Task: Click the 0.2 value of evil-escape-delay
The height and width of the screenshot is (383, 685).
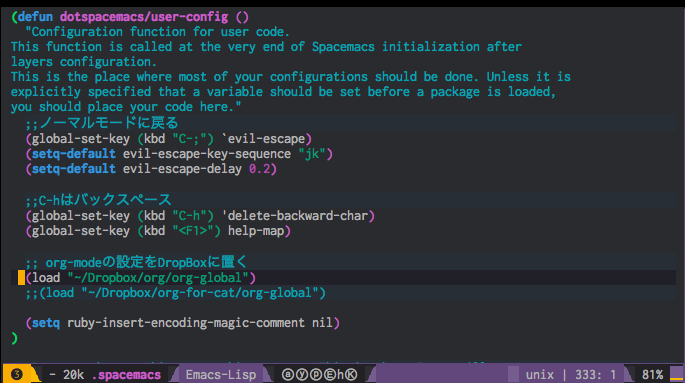Action: [x=259, y=169]
